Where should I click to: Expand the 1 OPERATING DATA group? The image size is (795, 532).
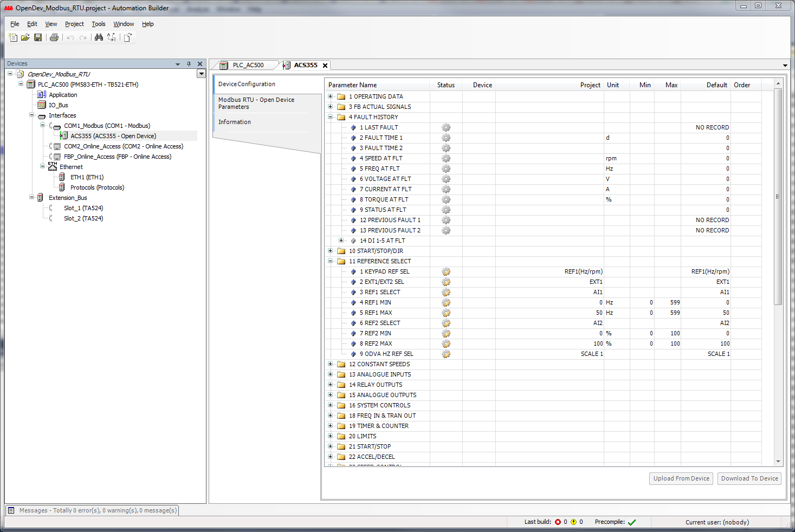pos(331,96)
